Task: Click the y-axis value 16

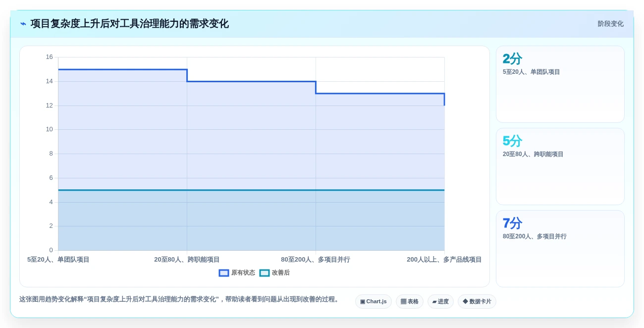Action: pyautogui.click(x=49, y=57)
